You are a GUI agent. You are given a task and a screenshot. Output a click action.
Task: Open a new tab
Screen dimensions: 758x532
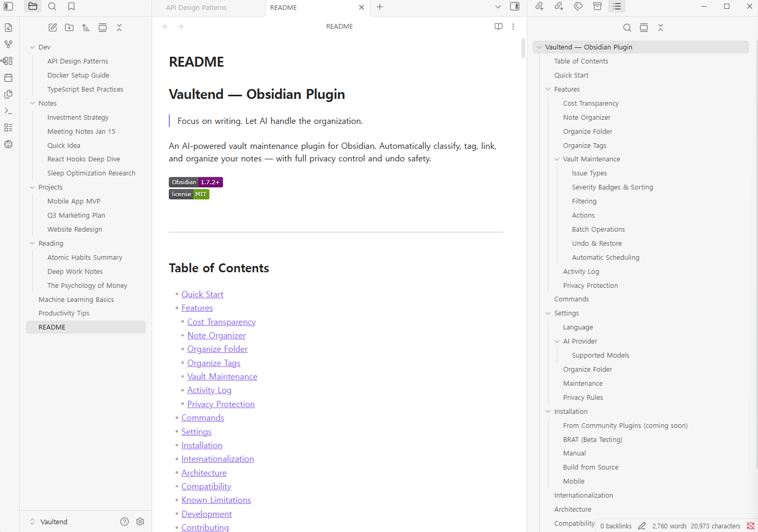pyautogui.click(x=380, y=7)
